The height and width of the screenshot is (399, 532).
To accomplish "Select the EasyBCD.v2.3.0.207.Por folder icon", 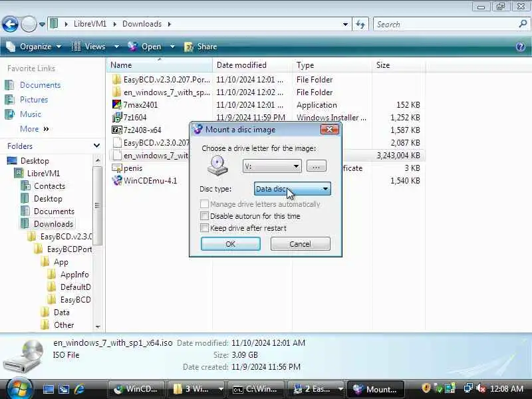I will 117,79.
